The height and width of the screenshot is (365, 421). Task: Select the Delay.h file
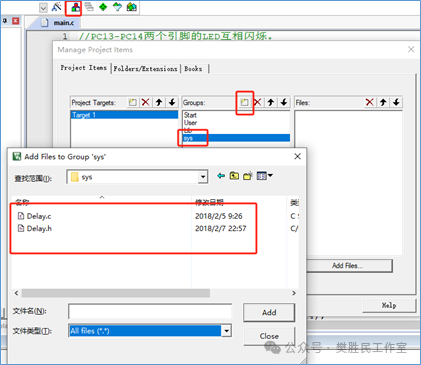[x=35, y=229]
